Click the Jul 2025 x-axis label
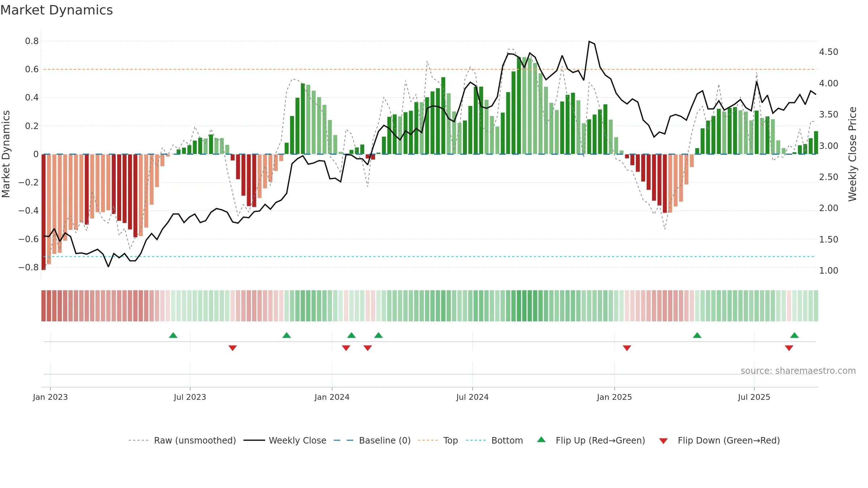868x488 pixels. click(x=754, y=397)
